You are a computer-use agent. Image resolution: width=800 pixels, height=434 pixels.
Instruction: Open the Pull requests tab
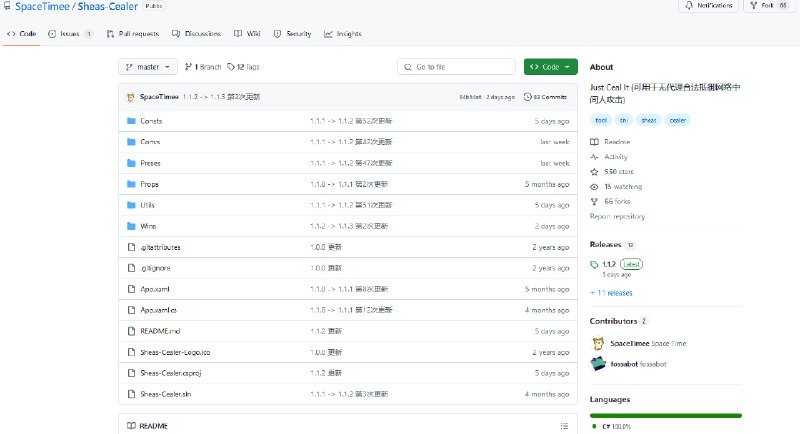(x=133, y=34)
